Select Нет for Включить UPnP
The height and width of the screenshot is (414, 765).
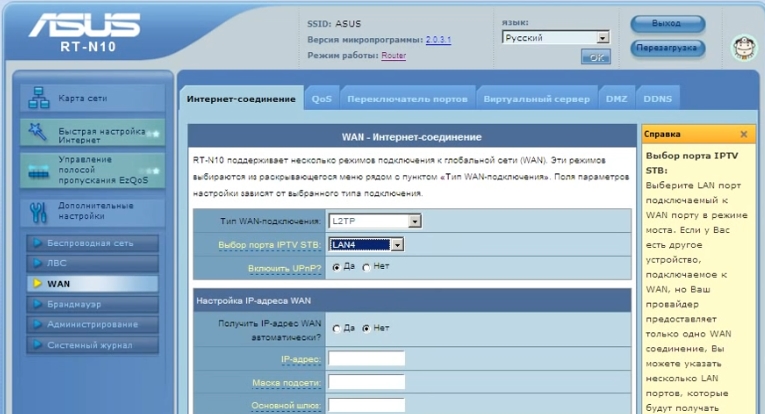(366, 267)
